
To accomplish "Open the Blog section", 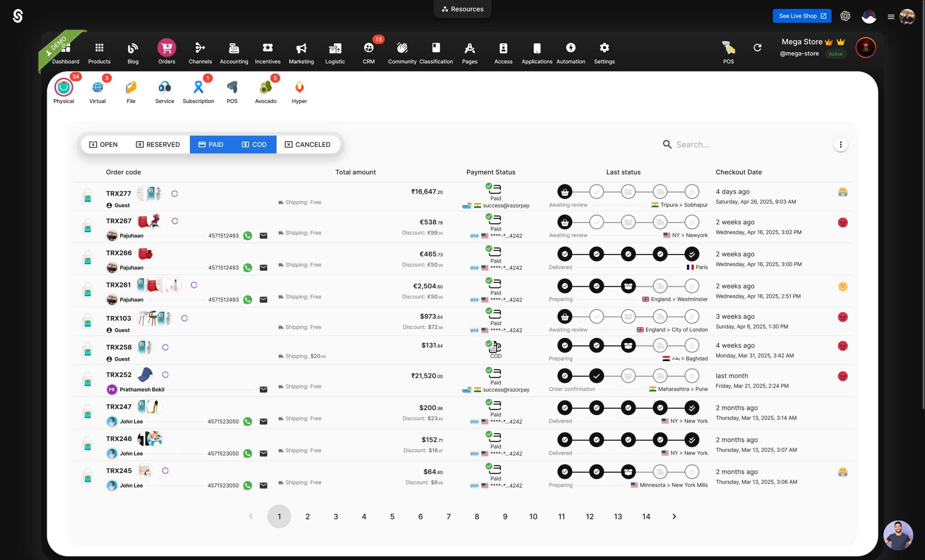I will pyautogui.click(x=133, y=52).
